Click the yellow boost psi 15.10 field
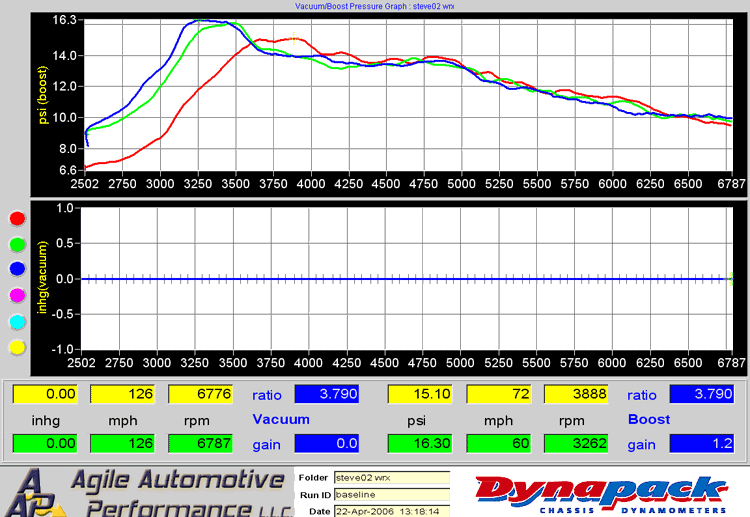Screen dimensions: 750x517 (x=419, y=394)
